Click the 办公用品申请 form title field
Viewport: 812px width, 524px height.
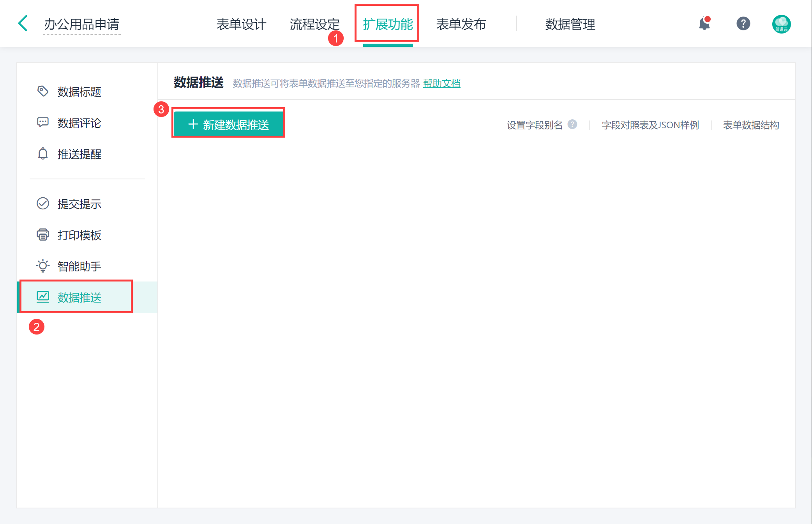[x=82, y=24]
